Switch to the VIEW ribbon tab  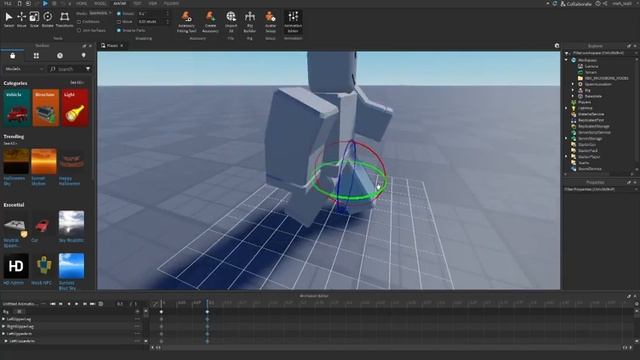point(153,3)
